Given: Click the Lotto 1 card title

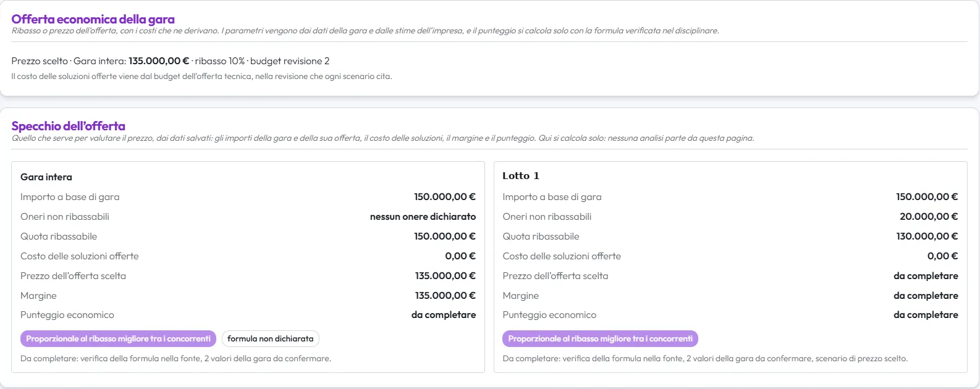Looking at the screenshot, I should [521, 176].
